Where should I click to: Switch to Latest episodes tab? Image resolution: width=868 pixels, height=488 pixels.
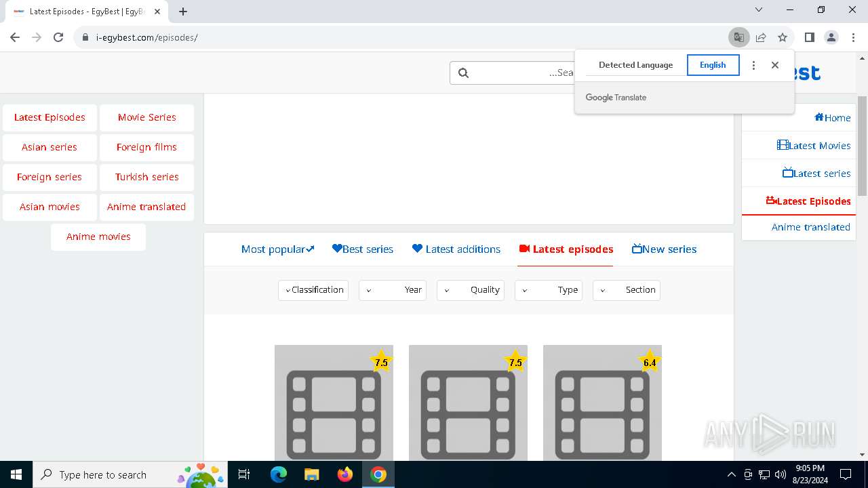[566, 249]
